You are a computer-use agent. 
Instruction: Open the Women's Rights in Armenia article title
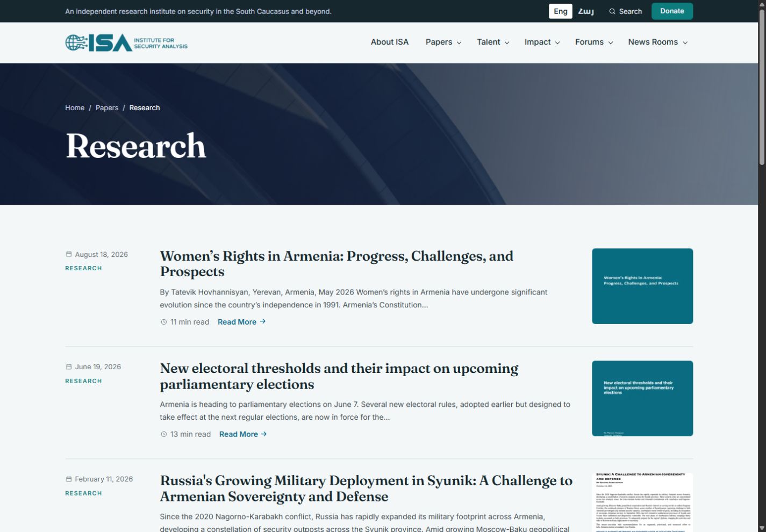337,264
